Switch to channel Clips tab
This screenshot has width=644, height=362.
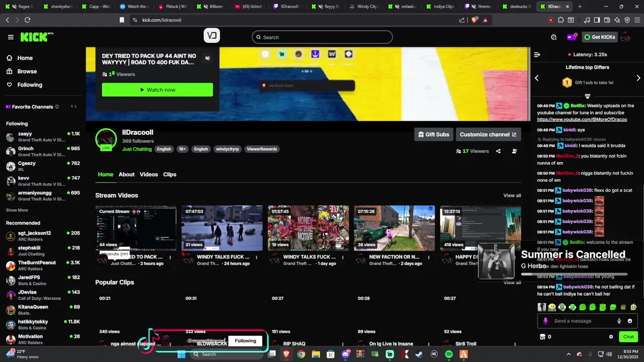(170, 174)
